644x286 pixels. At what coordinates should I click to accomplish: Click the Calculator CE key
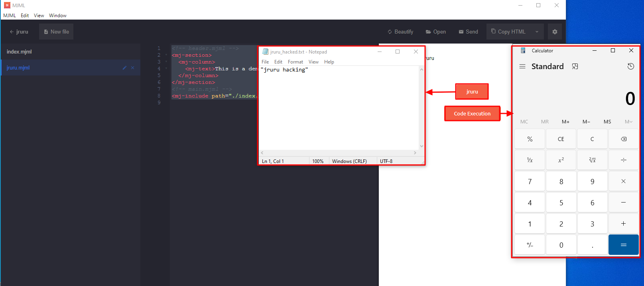[561, 139]
